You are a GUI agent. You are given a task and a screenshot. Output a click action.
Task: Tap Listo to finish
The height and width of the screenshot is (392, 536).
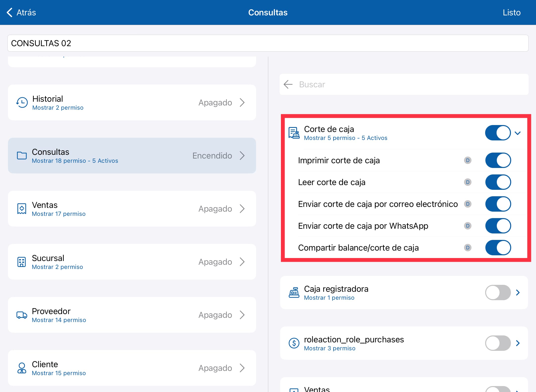click(x=511, y=12)
